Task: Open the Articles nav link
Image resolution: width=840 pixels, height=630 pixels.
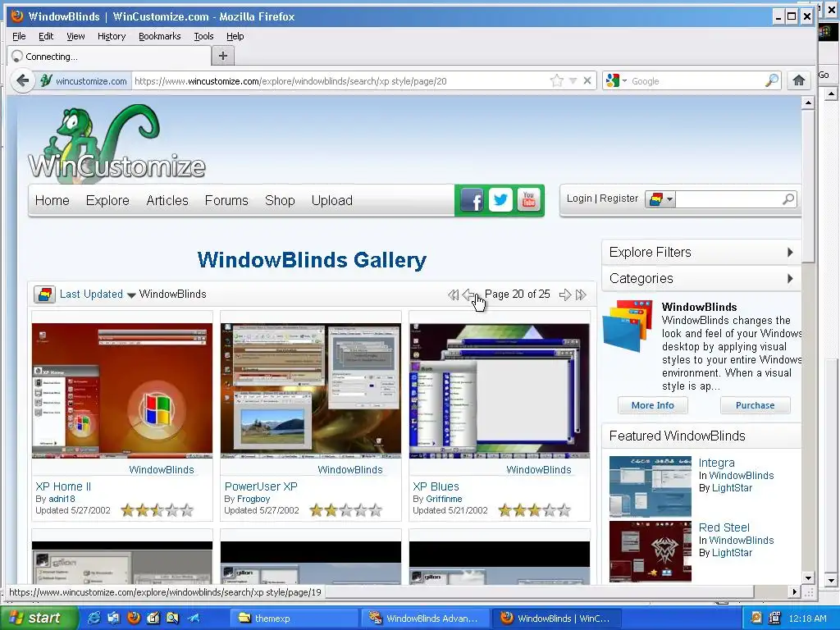Action: [x=167, y=200]
